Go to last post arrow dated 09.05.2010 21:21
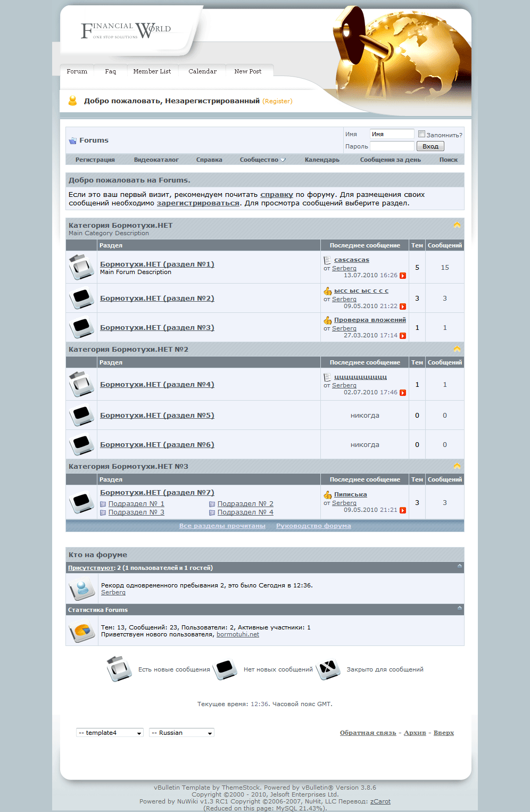 tap(403, 510)
